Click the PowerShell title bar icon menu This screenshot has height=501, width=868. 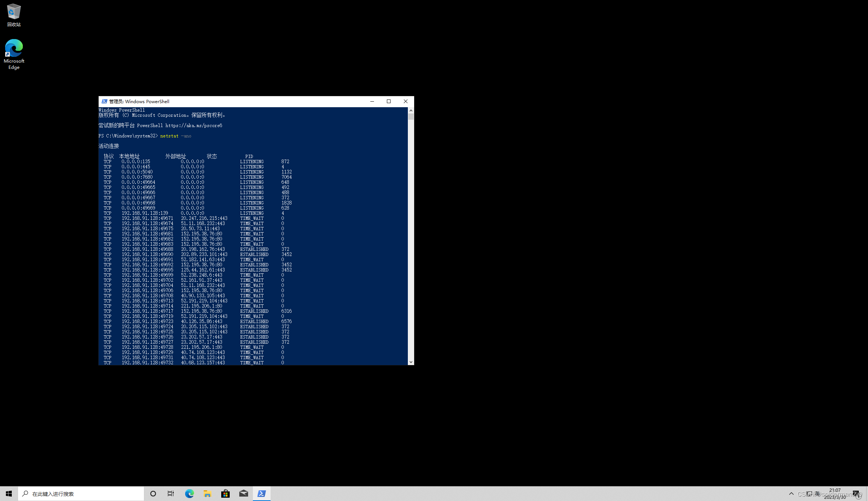click(104, 101)
